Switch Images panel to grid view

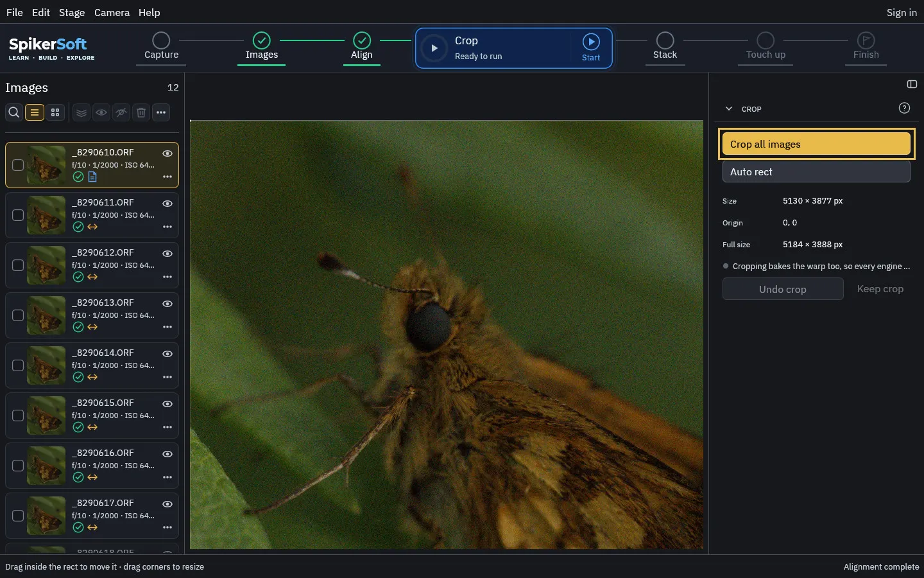click(x=55, y=112)
